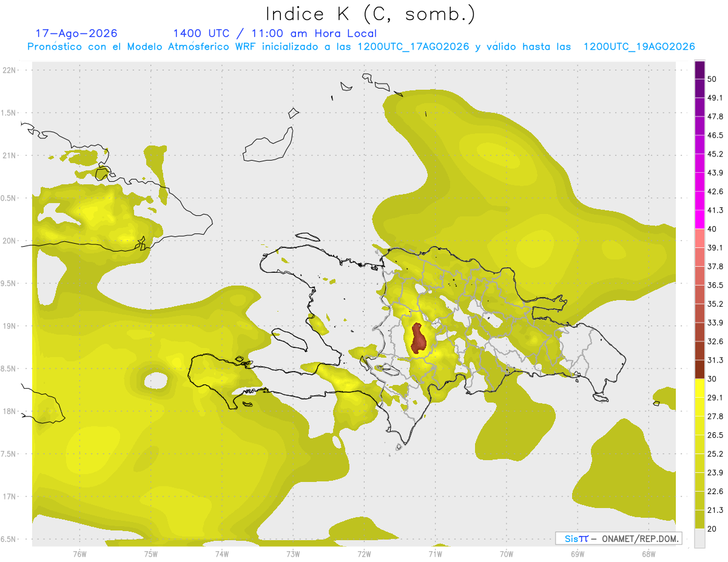Screen dimensions: 728x562
Task: Click the "40" color scale value
Action: (x=713, y=229)
